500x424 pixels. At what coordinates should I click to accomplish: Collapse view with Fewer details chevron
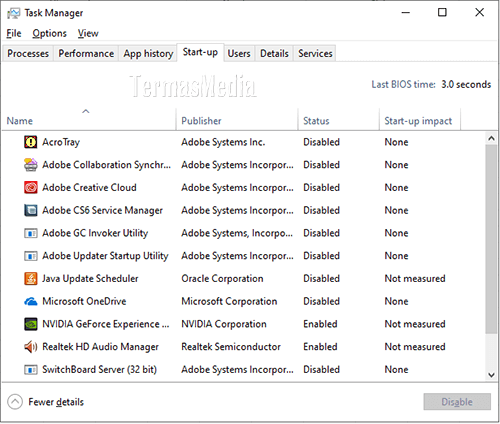point(15,402)
